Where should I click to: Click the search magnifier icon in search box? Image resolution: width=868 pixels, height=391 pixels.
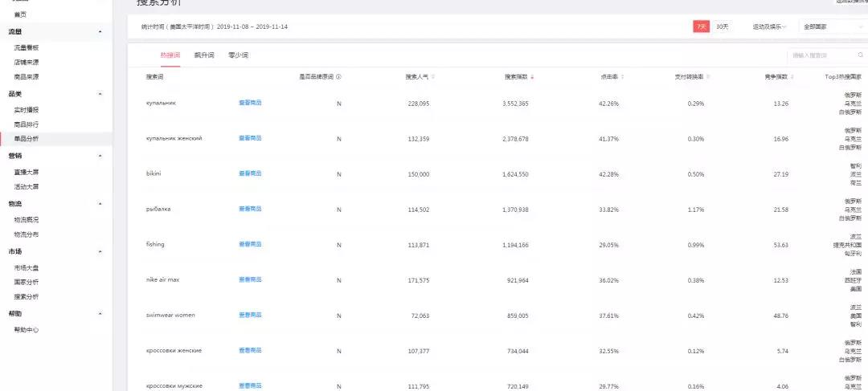pyautogui.click(x=861, y=55)
